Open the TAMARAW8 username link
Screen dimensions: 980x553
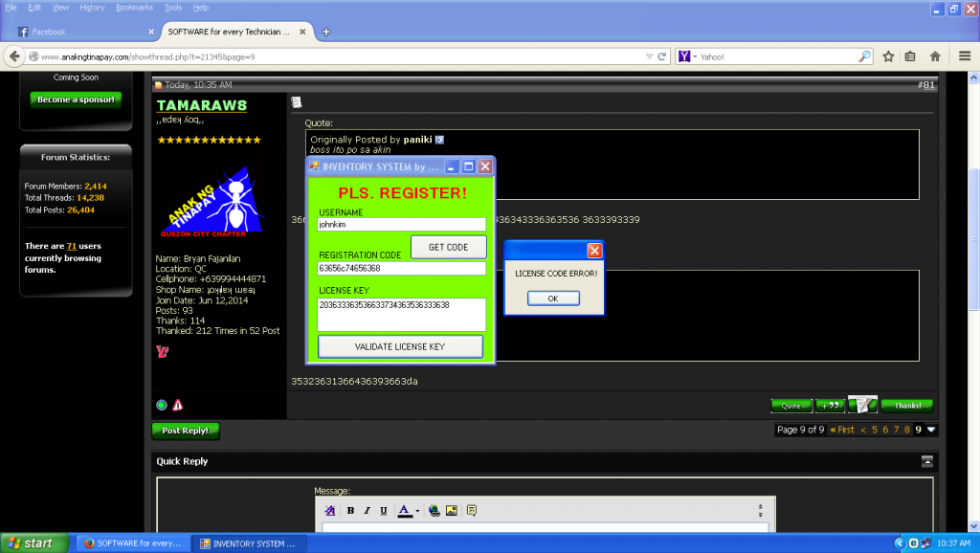(x=202, y=105)
